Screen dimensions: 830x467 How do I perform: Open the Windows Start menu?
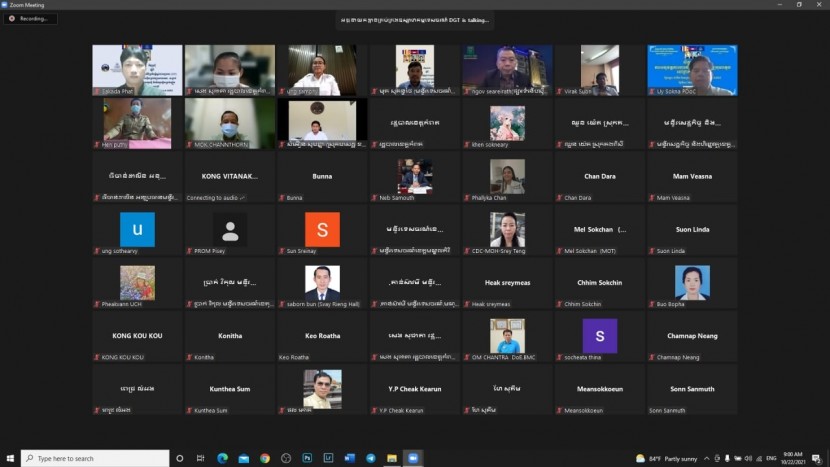(10, 458)
